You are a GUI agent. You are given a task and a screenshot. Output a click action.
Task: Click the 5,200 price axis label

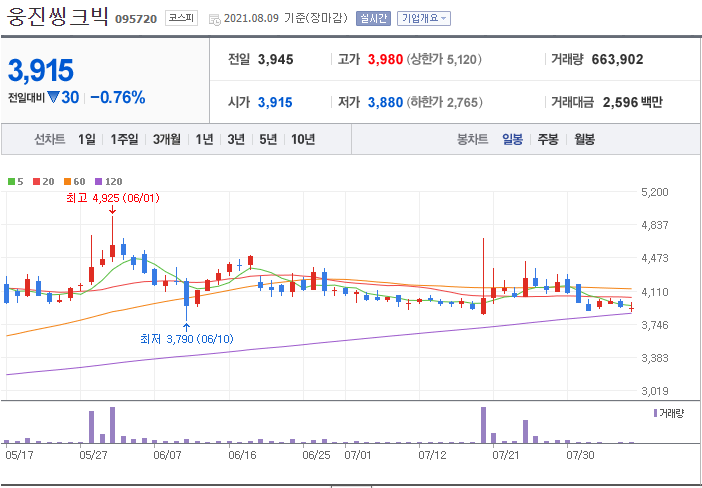655,192
